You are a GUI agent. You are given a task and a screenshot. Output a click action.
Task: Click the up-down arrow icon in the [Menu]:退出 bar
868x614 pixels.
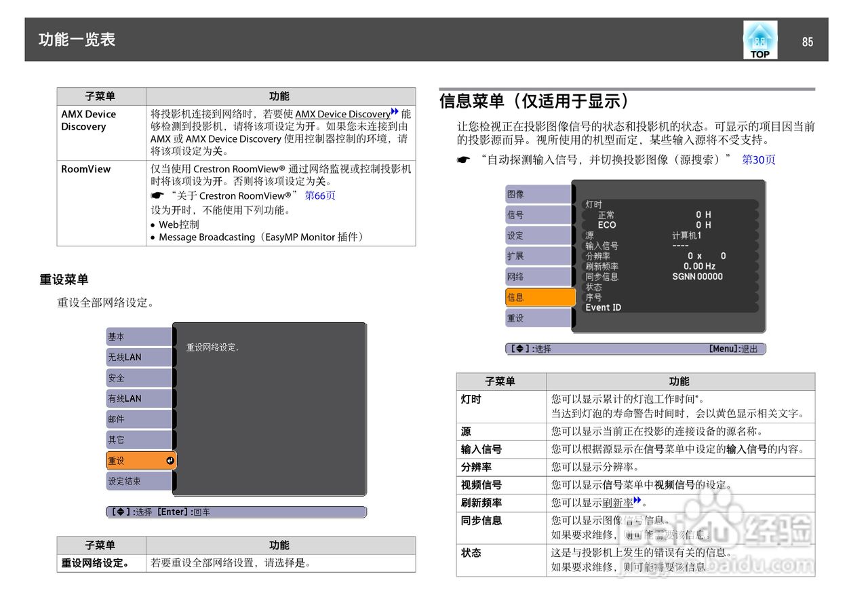pyautogui.click(x=519, y=349)
